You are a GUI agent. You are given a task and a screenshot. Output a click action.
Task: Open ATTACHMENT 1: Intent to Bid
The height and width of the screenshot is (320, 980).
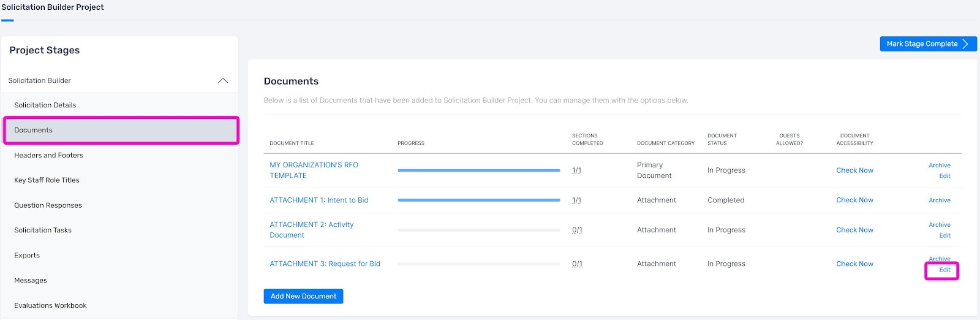point(318,200)
